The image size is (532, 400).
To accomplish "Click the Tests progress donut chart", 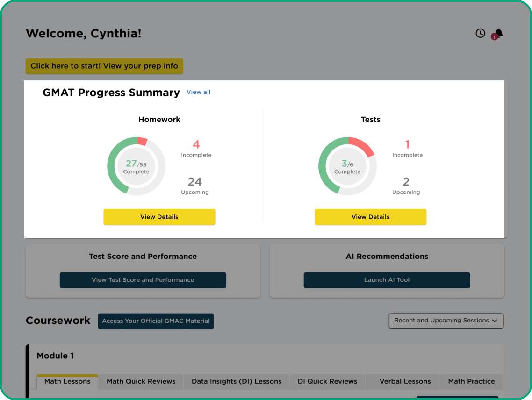I will pos(347,166).
